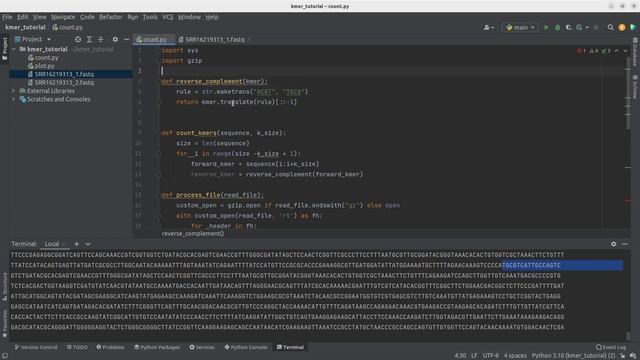Open Project panel gear options

click(115, 39)
